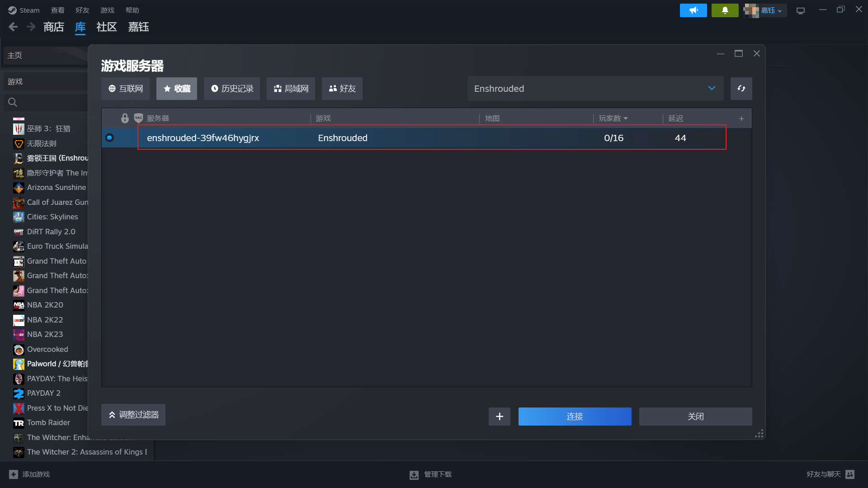Go back with the left arrow
Screen dimensions: 868x488
[13, 27]
